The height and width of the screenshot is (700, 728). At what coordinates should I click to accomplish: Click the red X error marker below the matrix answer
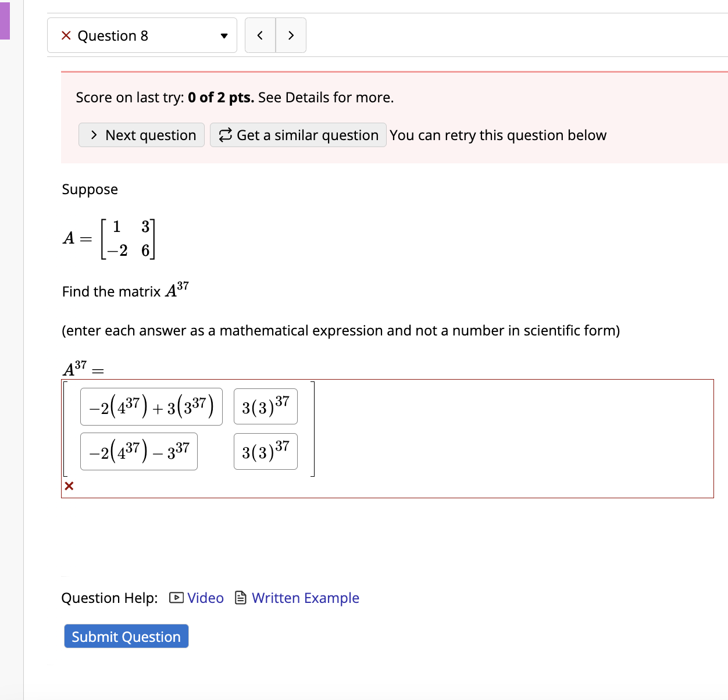(69, 487)
